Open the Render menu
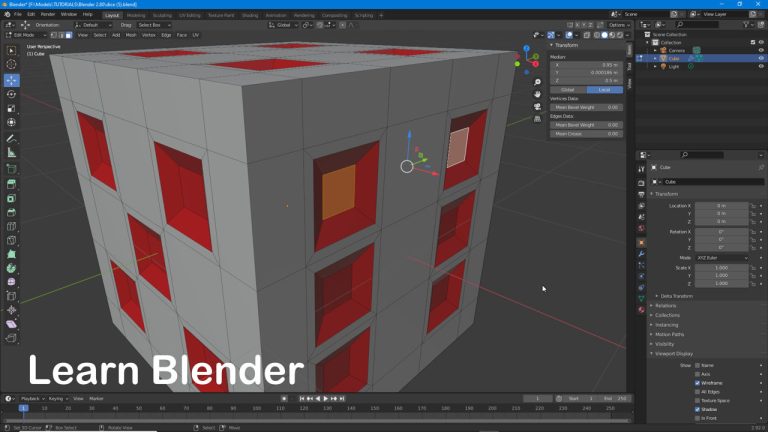This screenshot has width=768, height=432. pyautogui.click(x=47, y=15)
